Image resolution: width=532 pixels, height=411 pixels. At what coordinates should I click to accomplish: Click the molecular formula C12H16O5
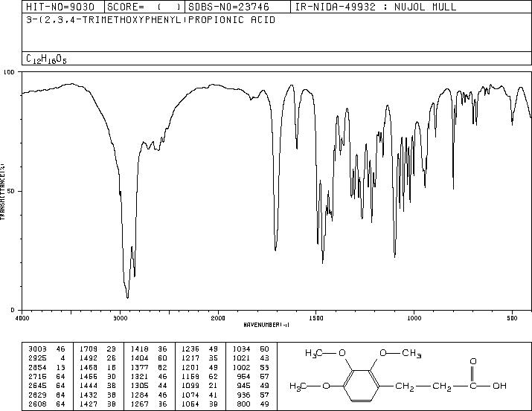(46, 59)
